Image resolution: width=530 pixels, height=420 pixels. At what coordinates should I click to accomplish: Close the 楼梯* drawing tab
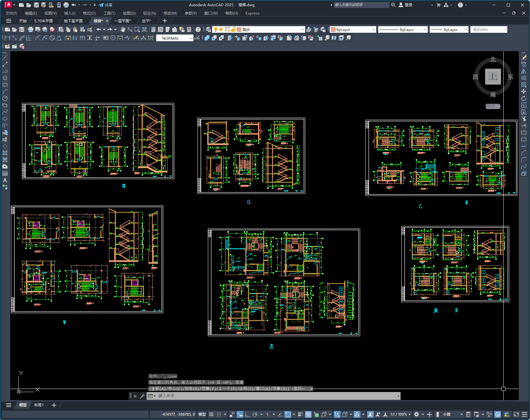(x=107, y=21)
